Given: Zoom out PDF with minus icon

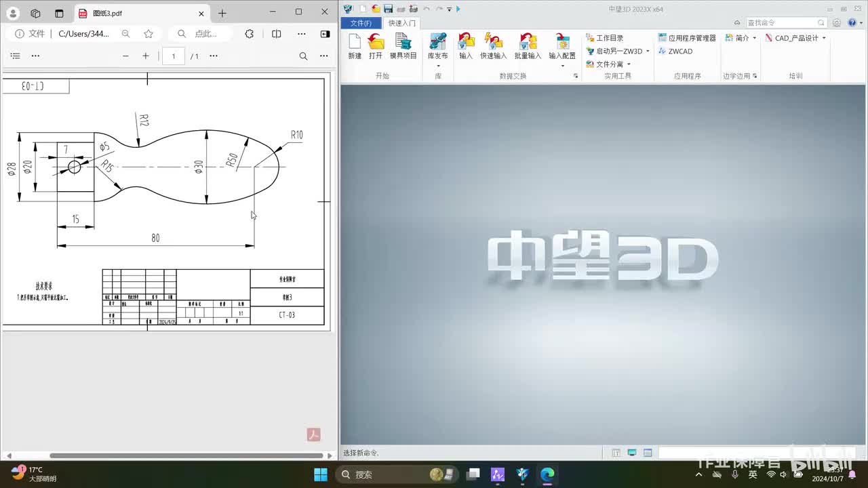Looking at the screenshot, I should [x=125, y=56].
